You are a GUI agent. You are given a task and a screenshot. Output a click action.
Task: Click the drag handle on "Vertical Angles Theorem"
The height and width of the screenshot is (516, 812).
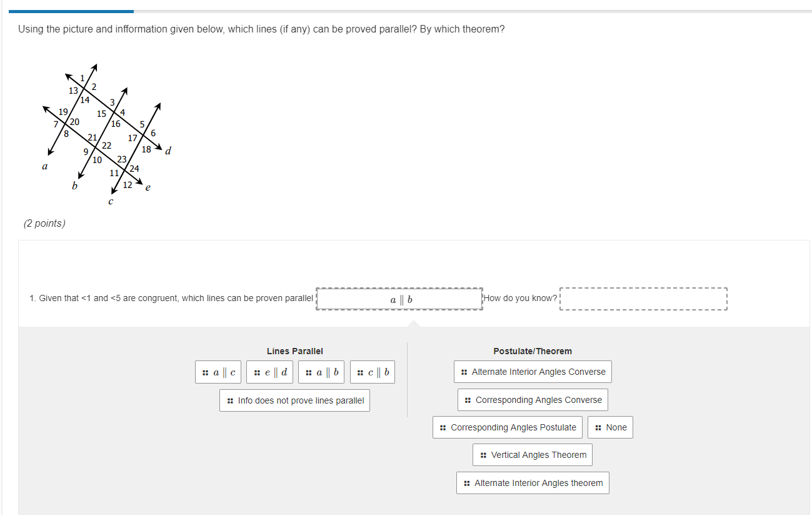click(x=483, y=454)
